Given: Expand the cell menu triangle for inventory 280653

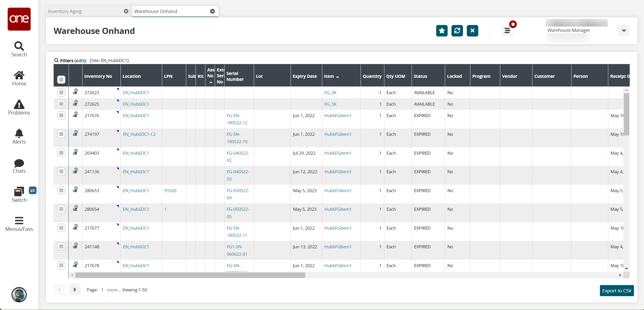Looking at the screenshot, I should pyautogui.click(x=118, y=187).
